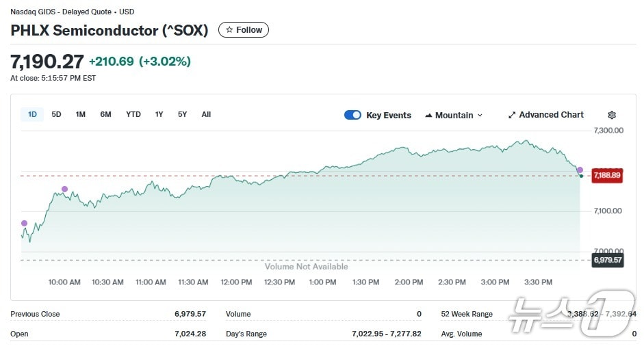The width and height of the screenshot is (644, 346).
Task: Choose the 6M chart range
Action: click(x=105, y=114)
